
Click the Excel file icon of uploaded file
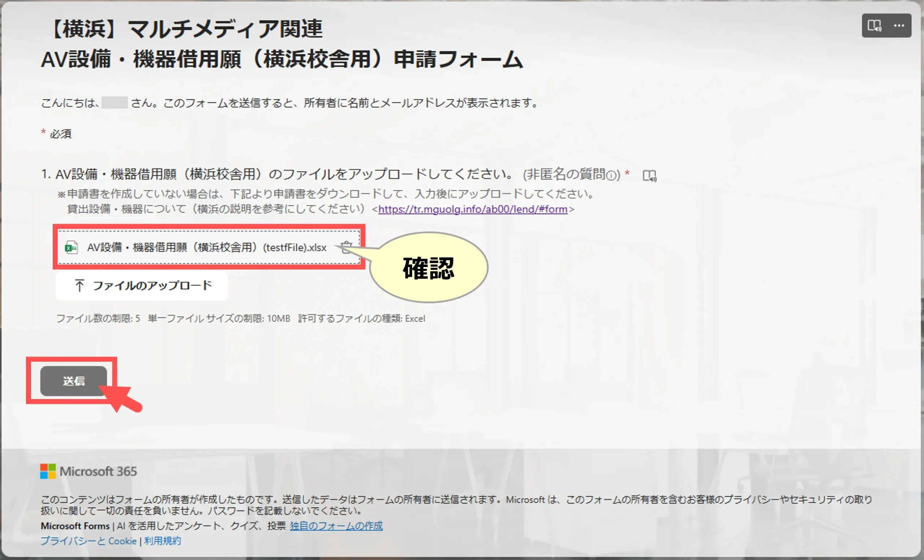(71, 248)
